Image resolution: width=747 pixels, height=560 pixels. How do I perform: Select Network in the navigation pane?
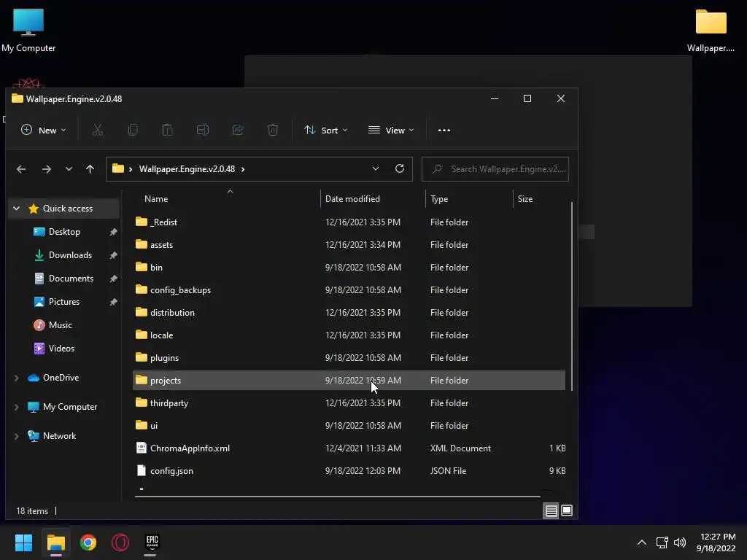click(59, 436)
